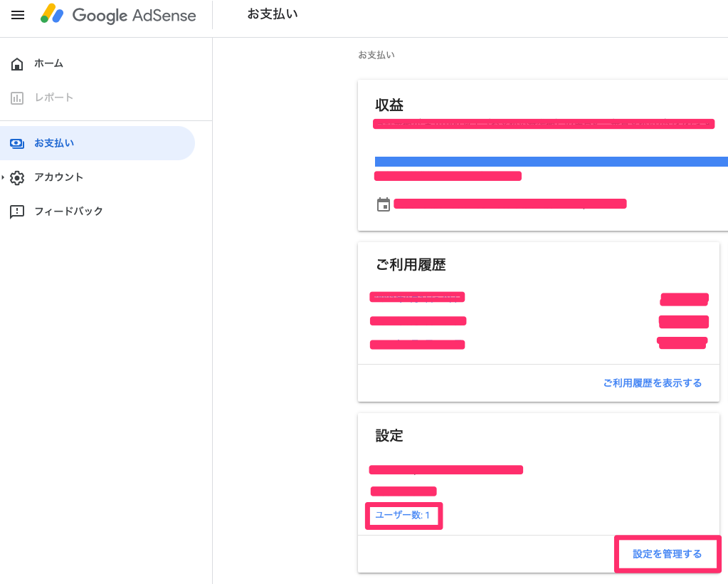Click the Google AdSense logo

pyautogui.click(x=118, y=15)
